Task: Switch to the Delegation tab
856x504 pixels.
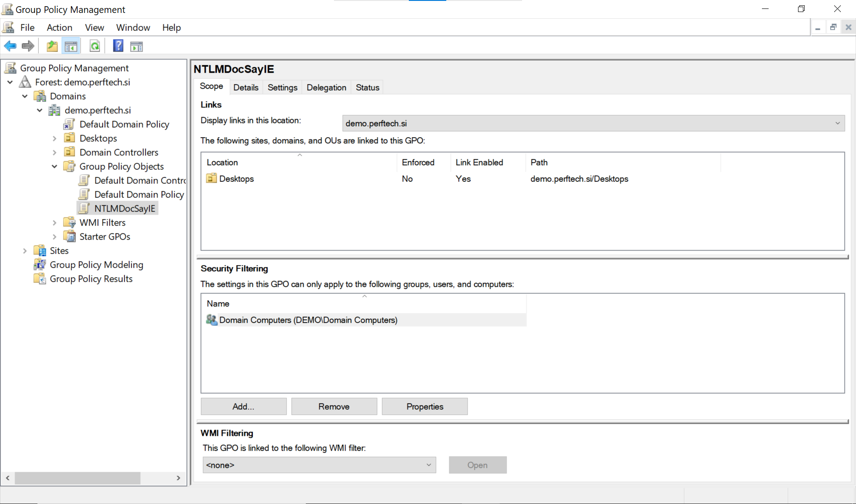Action: tap(326, 87)
